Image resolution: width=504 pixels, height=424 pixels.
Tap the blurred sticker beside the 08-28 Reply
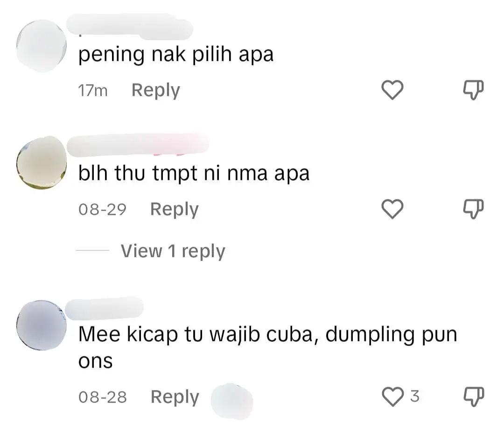[x=232, y=401]
